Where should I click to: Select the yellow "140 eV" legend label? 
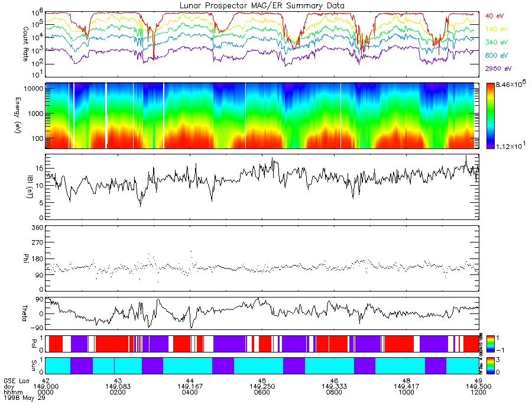[497, 29]
